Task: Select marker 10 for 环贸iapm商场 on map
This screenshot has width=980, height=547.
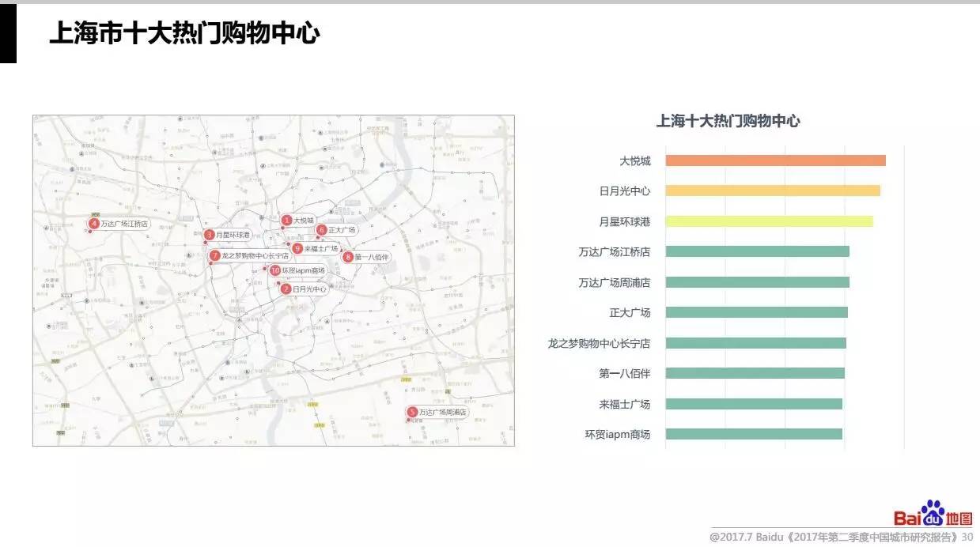Action: (275, 270)
